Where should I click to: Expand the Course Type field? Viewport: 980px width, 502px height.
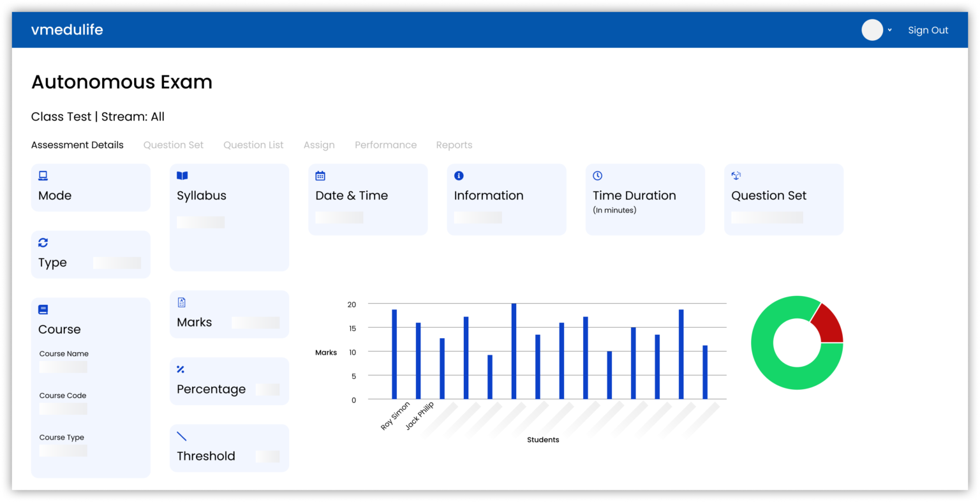coord(64,450)
